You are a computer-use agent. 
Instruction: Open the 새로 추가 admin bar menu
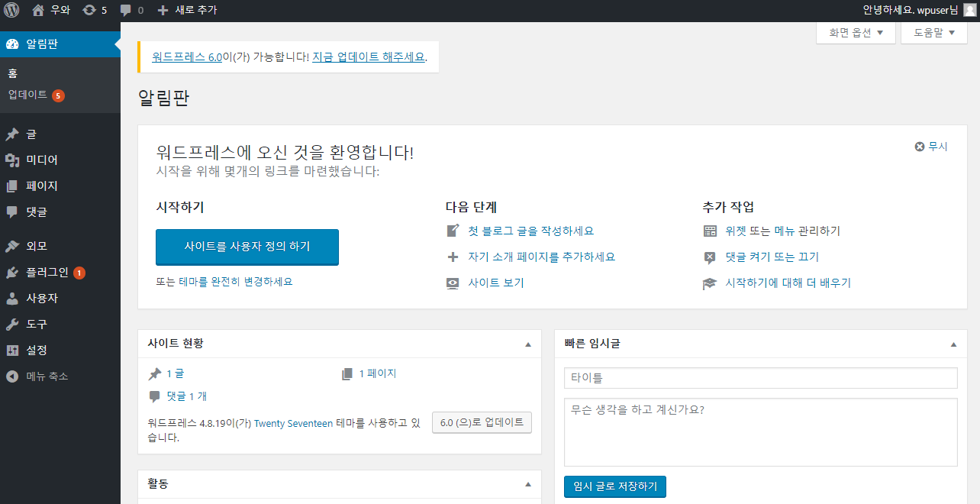(x=187, y=10)
